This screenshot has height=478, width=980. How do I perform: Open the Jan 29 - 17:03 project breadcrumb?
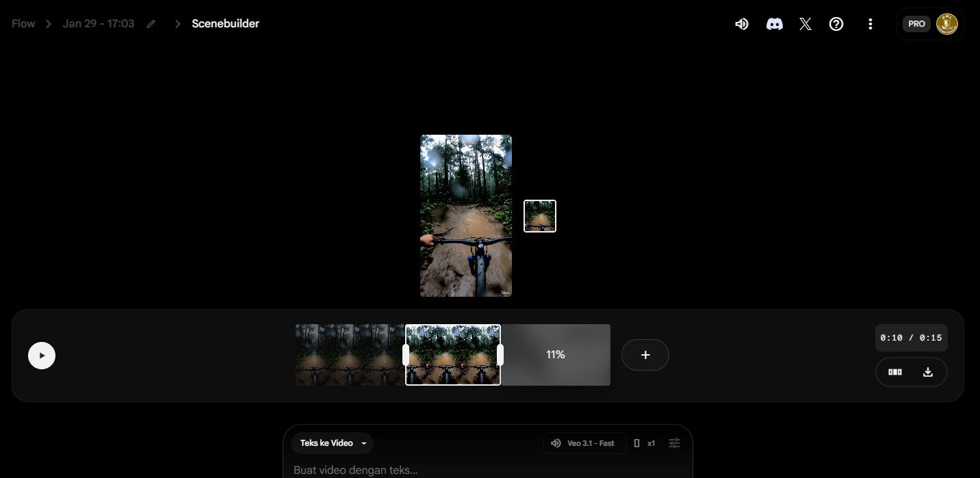99,24
